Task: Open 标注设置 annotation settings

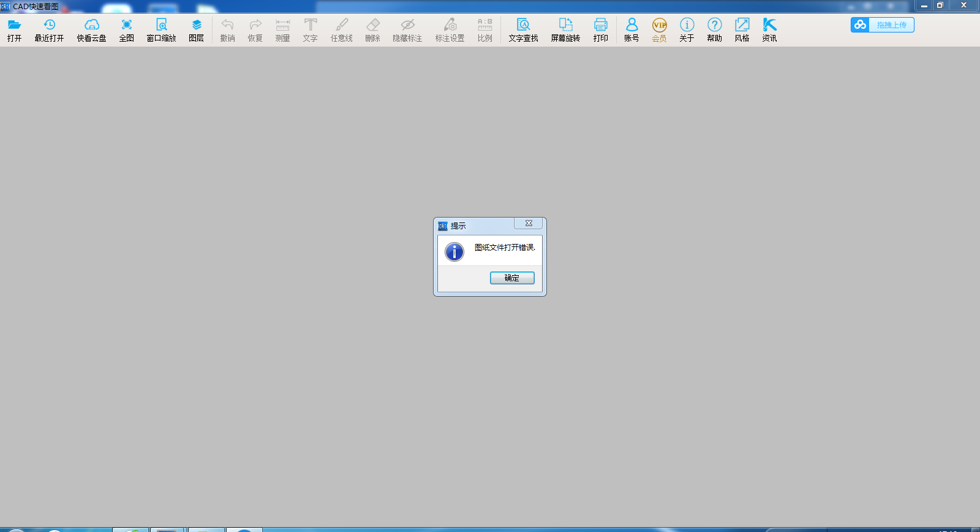Action: click(450, 30)
